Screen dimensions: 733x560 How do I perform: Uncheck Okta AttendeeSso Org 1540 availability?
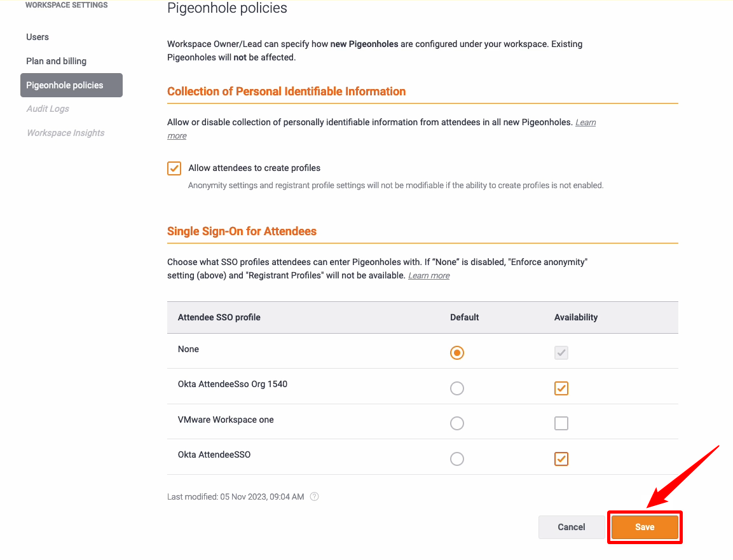(x=561, y=388)
